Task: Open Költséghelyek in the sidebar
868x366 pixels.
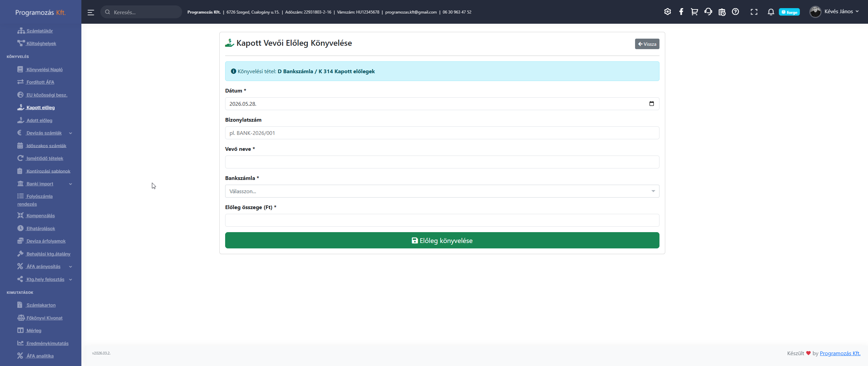Action: pyautogui.click(x=37, y=43)
